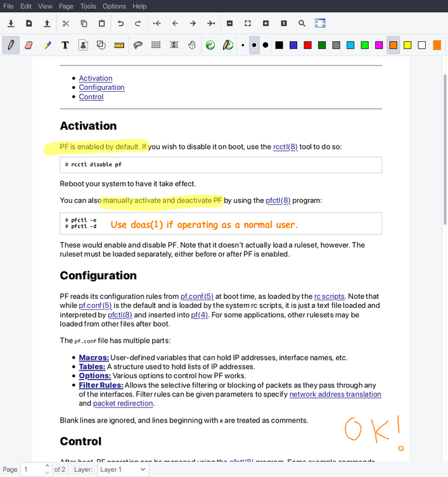Zoom out with the minus box icon
This screenshot has width=448, height=477.
(x=230, y=23)
